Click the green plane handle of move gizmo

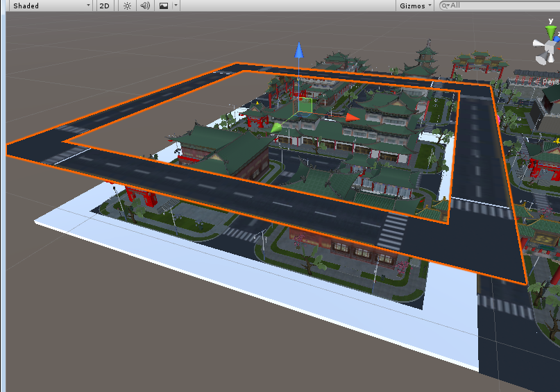click(305, 105)
